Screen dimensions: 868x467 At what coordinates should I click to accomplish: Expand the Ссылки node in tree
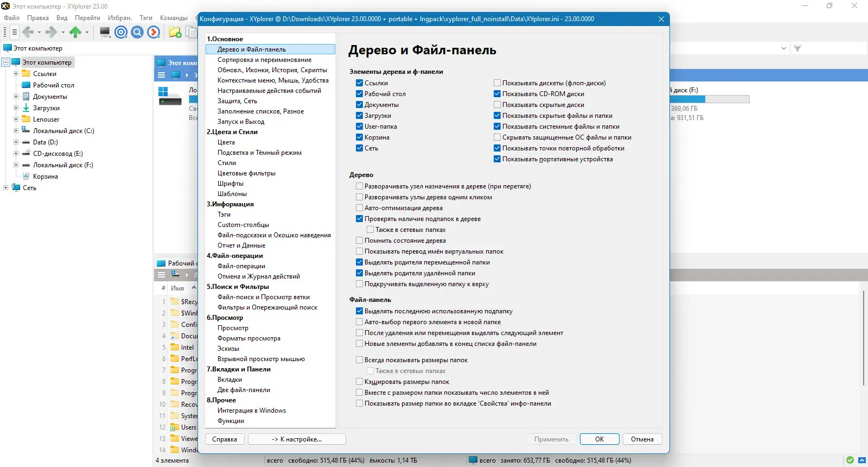[x=16, y=74]
